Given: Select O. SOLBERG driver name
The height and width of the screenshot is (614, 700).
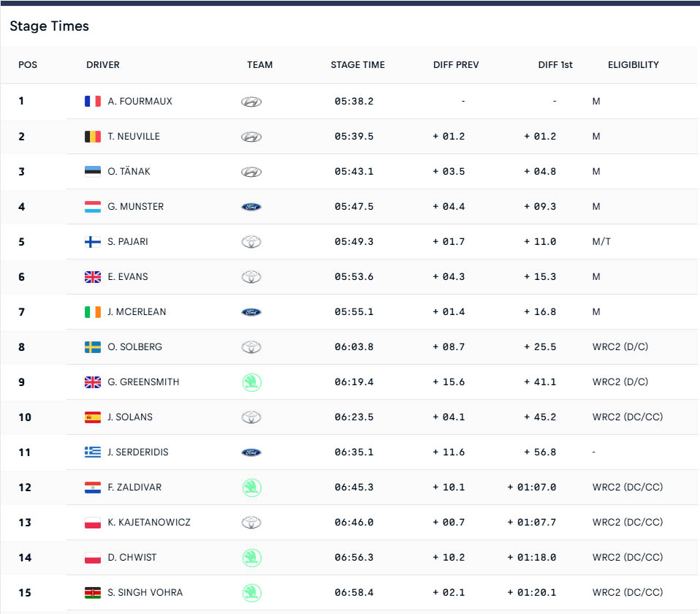Looking at the screenshot, I should [x=135, y=347].
